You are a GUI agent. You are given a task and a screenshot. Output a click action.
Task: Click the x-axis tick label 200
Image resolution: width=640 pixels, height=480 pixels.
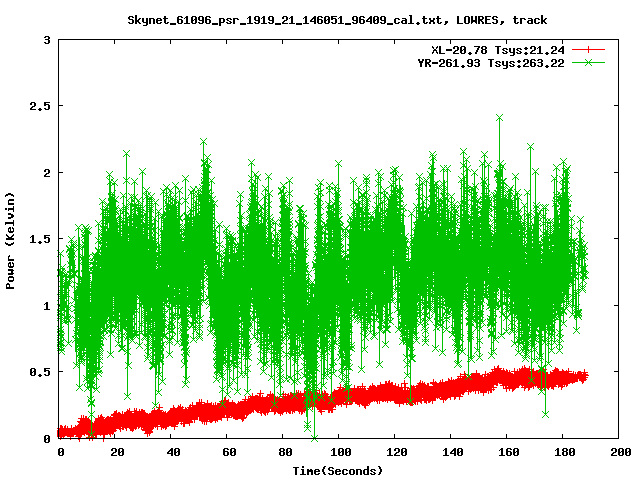tap(620, 452)
